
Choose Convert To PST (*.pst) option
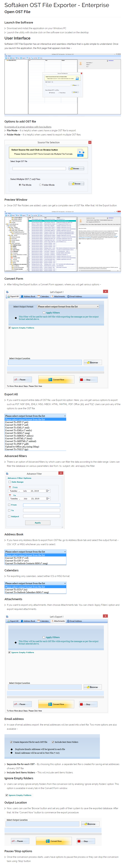(16, 422)
